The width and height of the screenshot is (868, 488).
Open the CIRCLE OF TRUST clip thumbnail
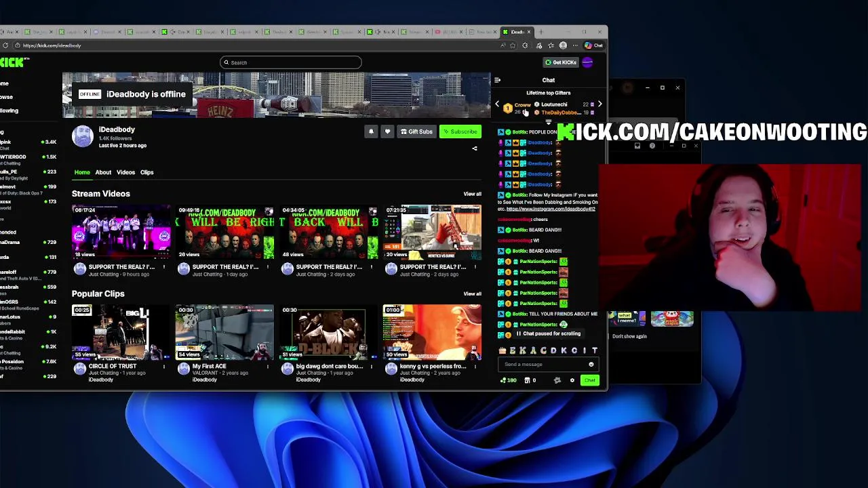(121, 332)
